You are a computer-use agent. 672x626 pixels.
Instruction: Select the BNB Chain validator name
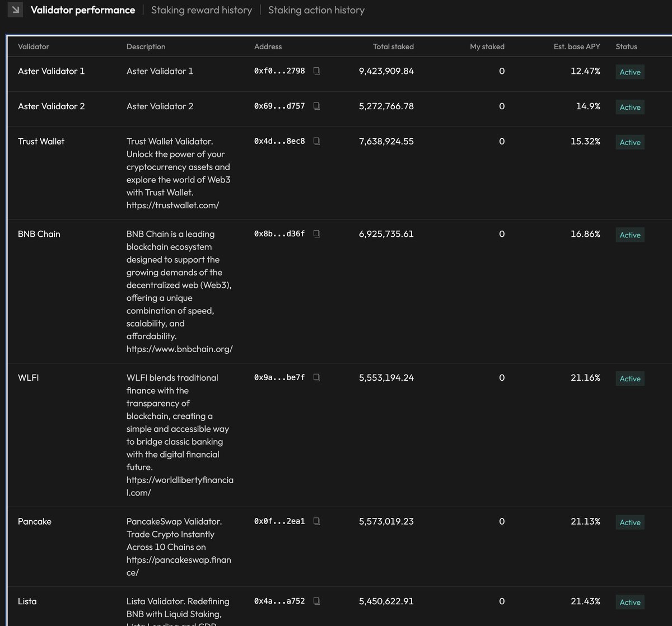pyautogui.click(x=39, y=233)
